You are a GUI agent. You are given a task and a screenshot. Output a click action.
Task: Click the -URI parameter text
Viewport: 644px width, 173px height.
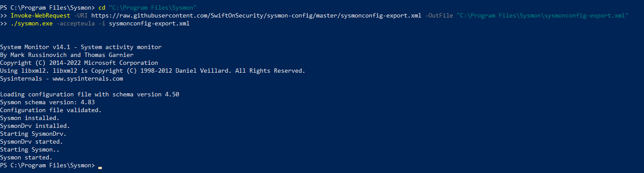79,16
